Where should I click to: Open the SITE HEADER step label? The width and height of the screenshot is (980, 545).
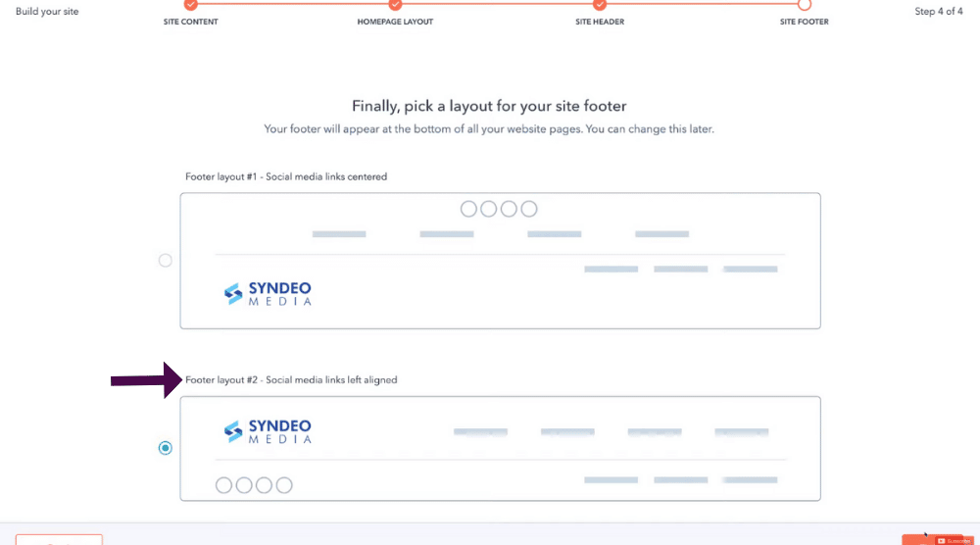tap(600, 22)
